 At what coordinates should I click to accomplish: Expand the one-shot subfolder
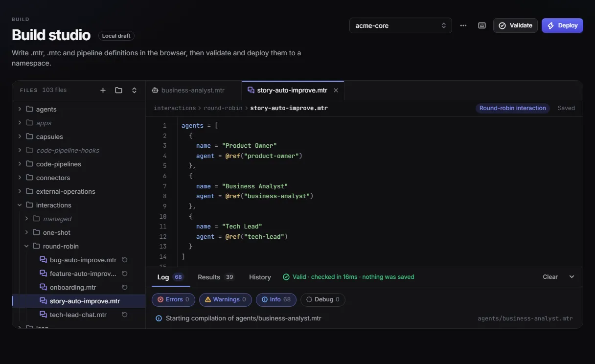[x=26, y=232]
